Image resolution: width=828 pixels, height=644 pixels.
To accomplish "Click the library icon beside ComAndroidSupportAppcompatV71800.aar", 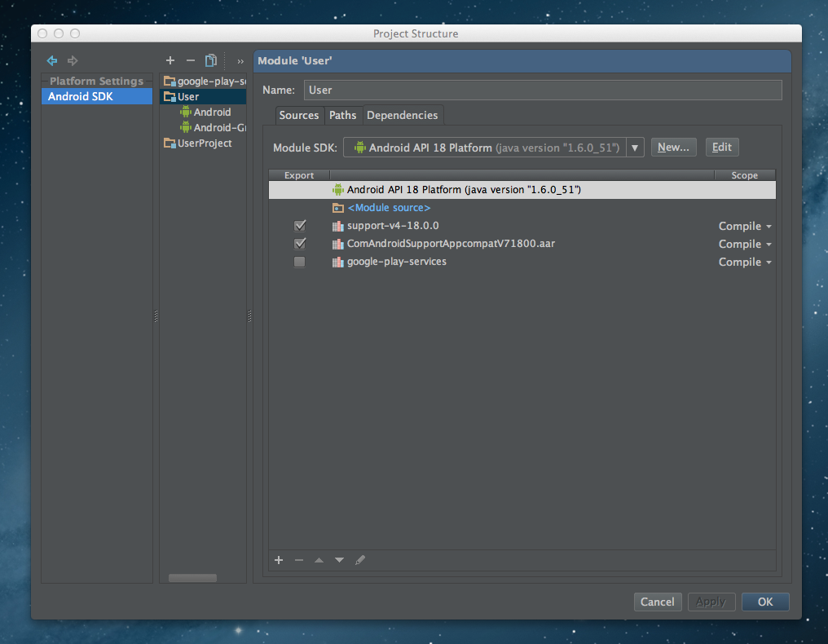I will [x=338, y=244].
